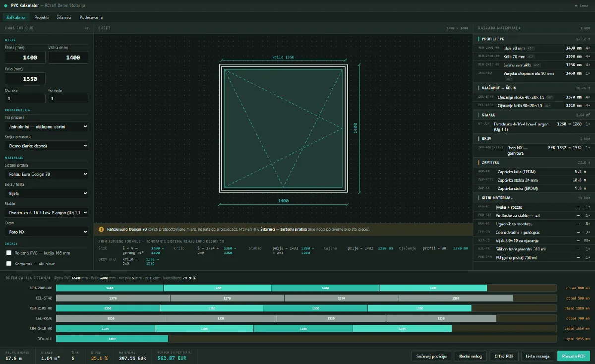
Task: Switch to the Kalkulator tab
Action: tap(16, 17)
